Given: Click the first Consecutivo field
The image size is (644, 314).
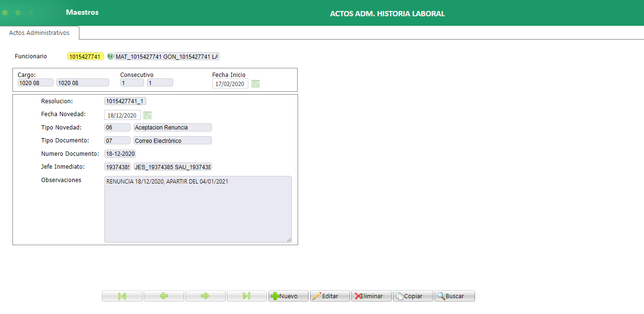Looking at the screenshot, I should (132, 83).
